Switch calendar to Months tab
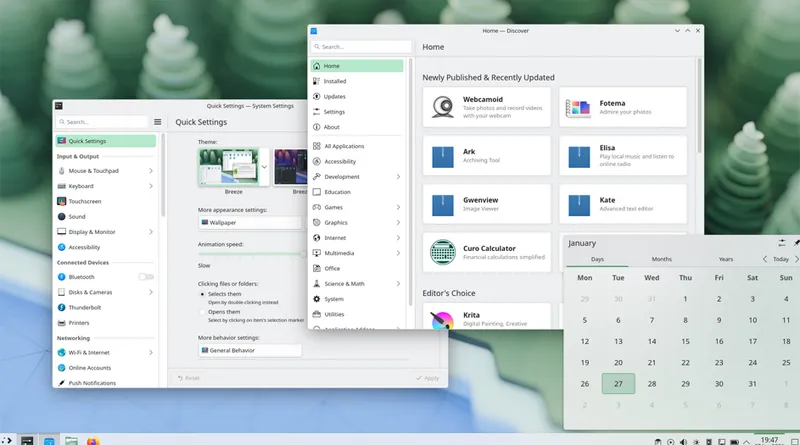 coord(662,259)
